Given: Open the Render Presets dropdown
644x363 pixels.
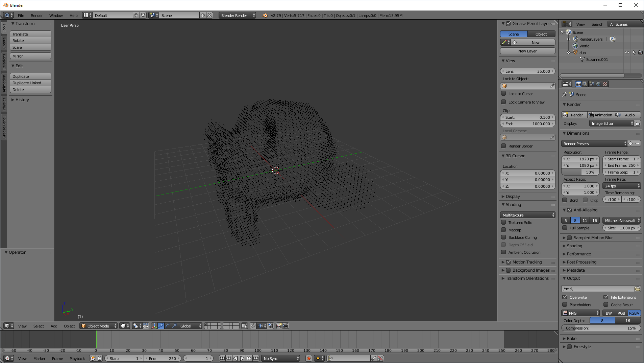Looking at the screenshot, I should coord(594,144).
